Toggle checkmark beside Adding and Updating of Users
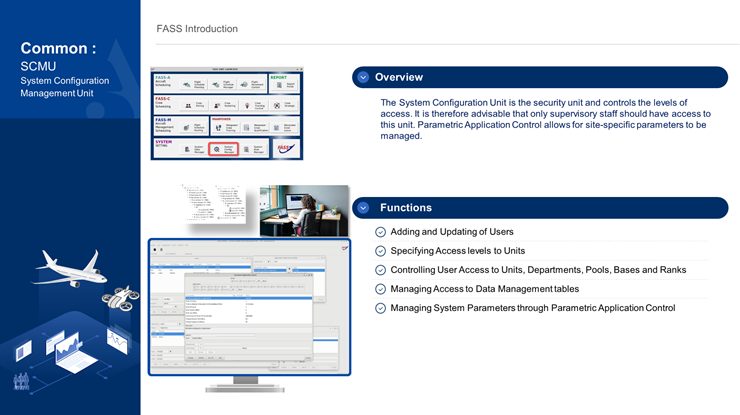The width and height of the screenshot is (740, 415). pos(380,232)
